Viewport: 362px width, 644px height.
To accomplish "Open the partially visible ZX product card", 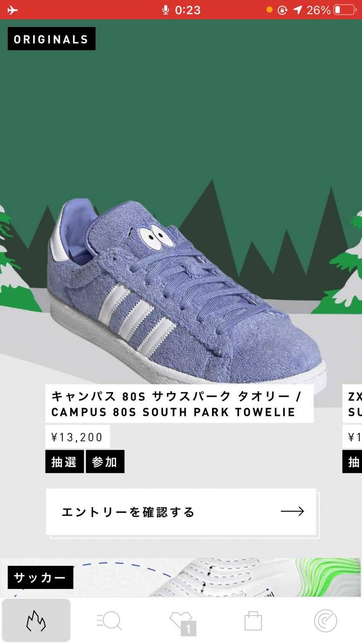I will coord(352,428).
